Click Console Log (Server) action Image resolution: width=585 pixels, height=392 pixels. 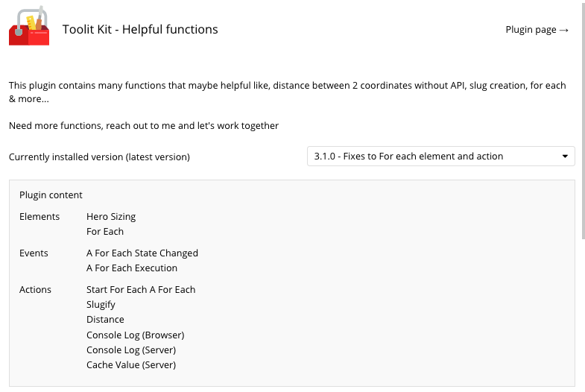(131, 350)
